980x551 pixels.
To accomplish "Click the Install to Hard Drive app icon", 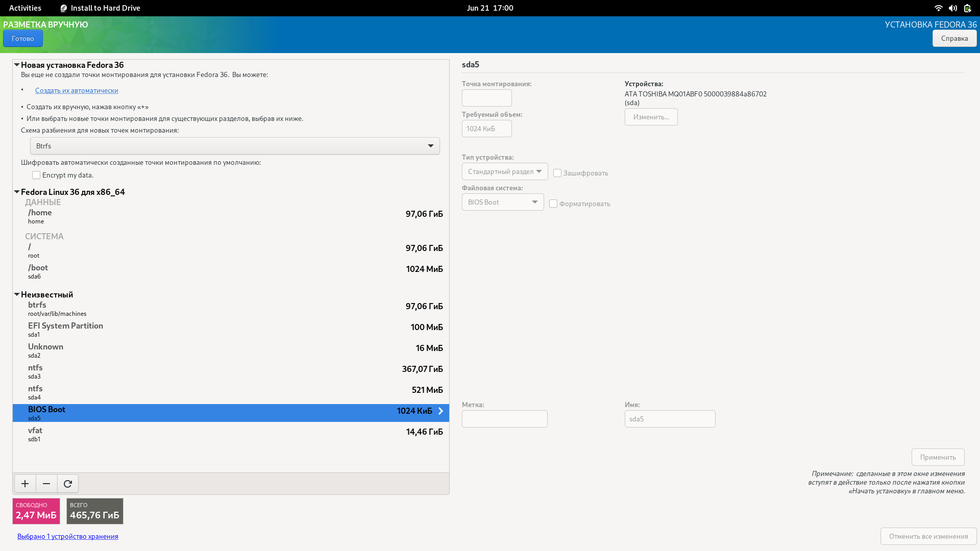I will pos(64,8).
